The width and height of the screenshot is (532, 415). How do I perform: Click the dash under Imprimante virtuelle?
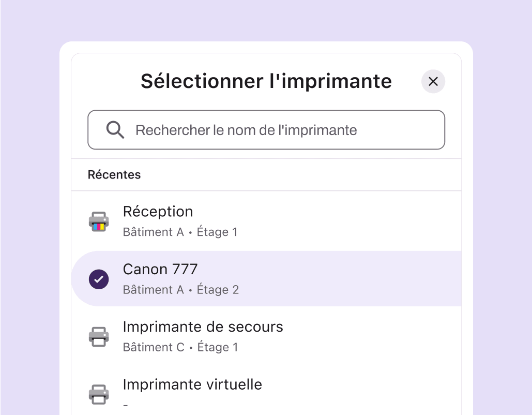126,405
